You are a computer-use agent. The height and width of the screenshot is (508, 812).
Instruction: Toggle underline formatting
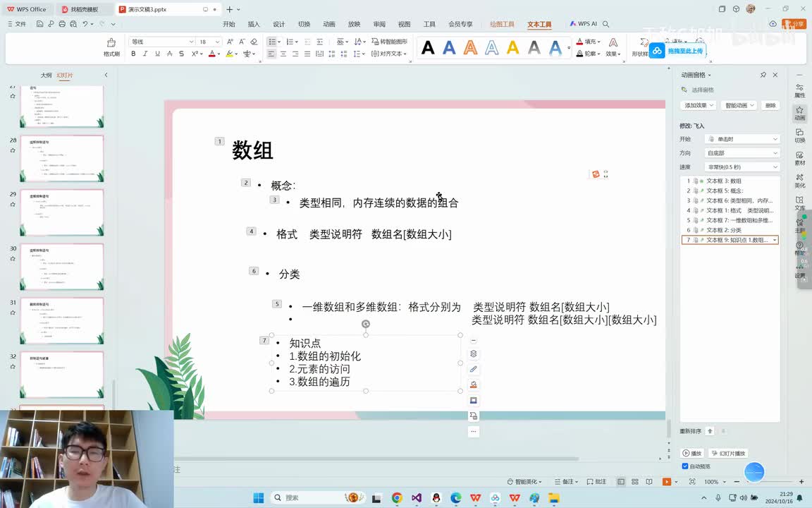157,54
